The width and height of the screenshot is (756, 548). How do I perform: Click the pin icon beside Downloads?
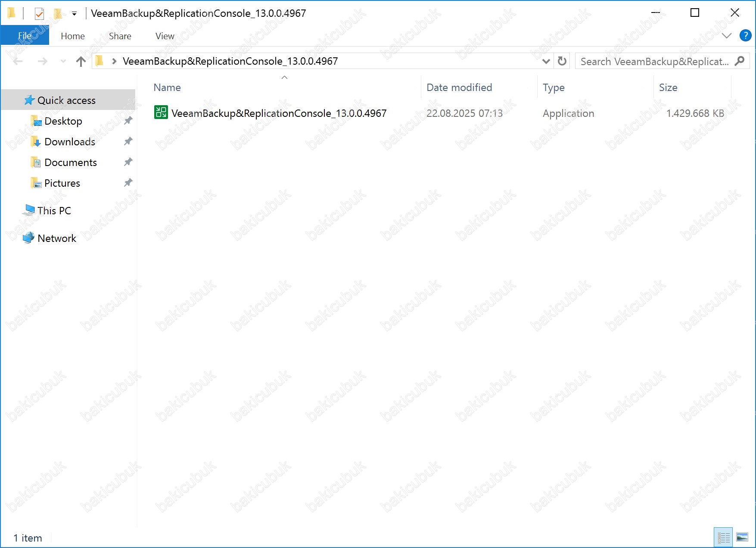(x=128, y=141)
